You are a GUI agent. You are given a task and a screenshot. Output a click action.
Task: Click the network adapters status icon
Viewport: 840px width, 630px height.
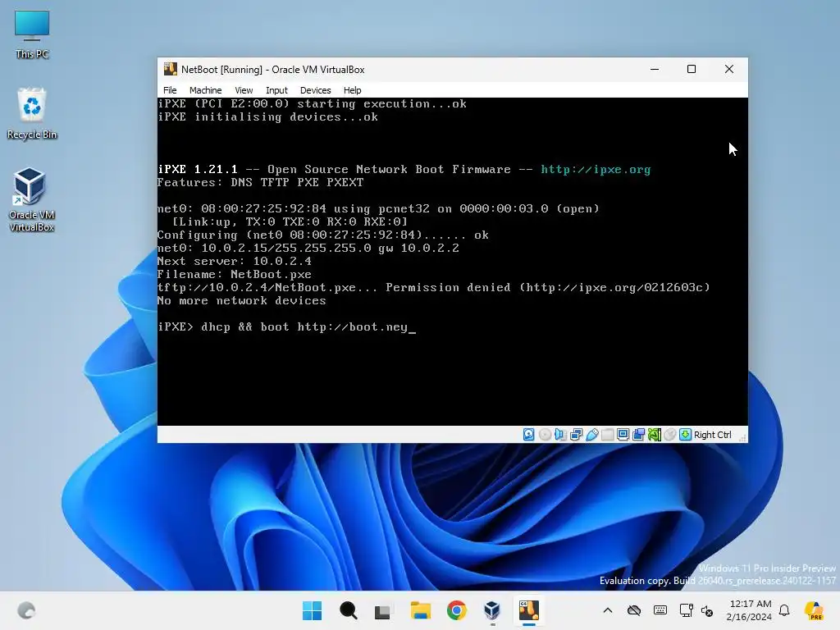[x=576, y=435]
